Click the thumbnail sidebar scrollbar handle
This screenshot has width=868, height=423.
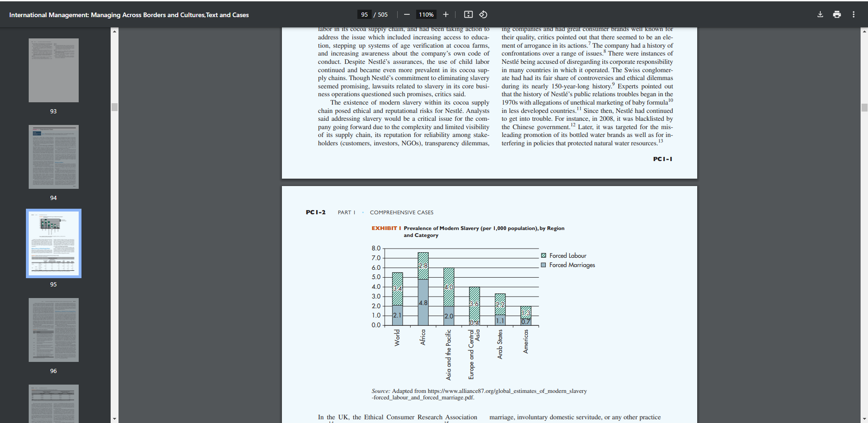pyautogui.click(x=114, y=107)
